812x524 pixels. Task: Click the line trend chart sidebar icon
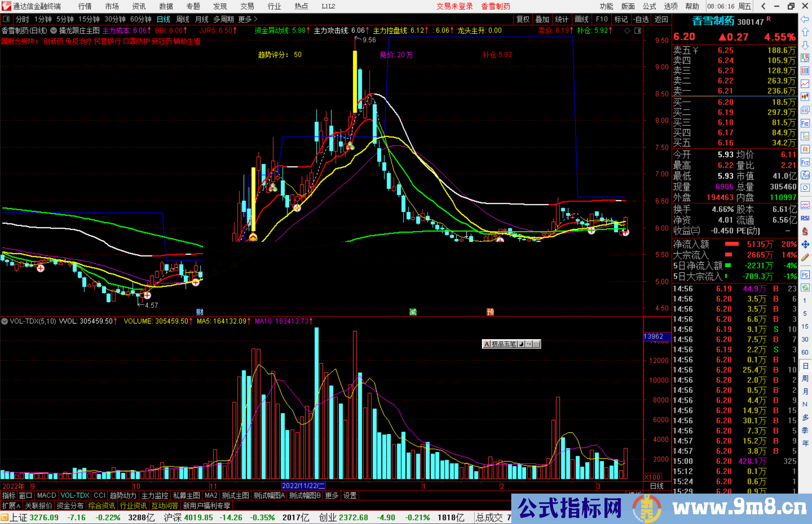pos(805,83)
